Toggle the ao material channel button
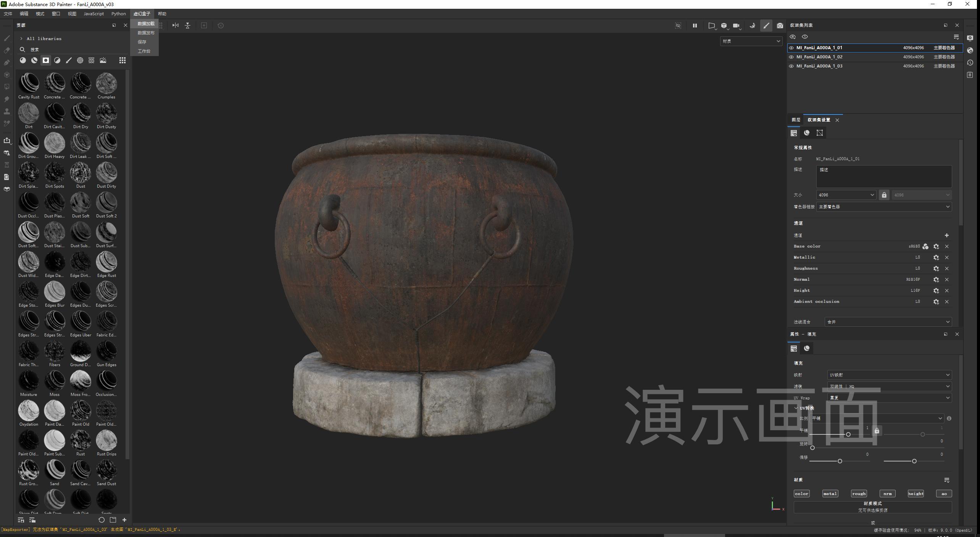This screenshot has height=537, width=980. pyautogui.click(x=944, y=494)
